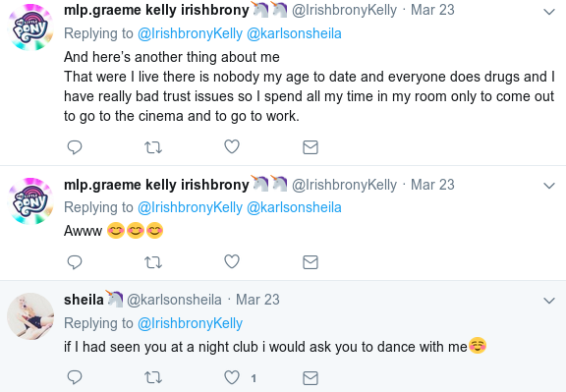Open @karlsonsheila mention in first tweet
This screenshot has width=566, height=392.
click(294, 33)
